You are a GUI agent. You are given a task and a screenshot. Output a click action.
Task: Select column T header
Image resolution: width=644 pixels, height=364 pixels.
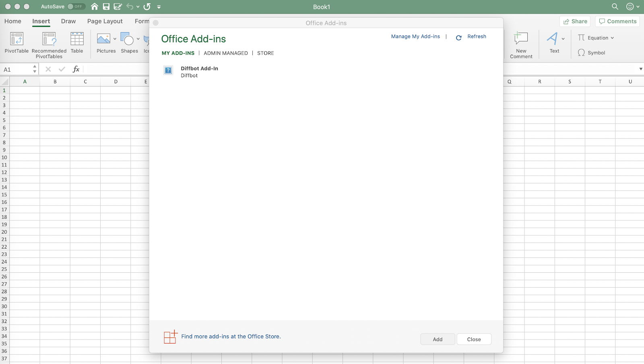(x=600, y=82)
